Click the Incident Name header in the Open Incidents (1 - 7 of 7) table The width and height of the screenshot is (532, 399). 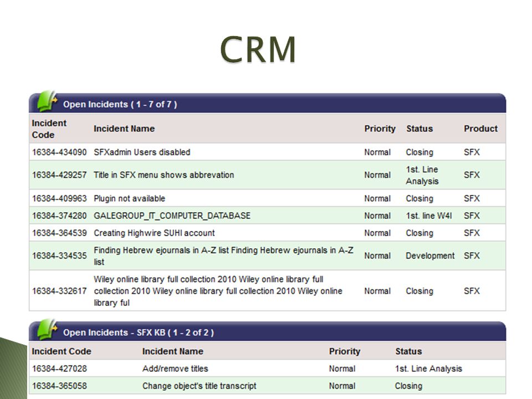pos(124,129)
